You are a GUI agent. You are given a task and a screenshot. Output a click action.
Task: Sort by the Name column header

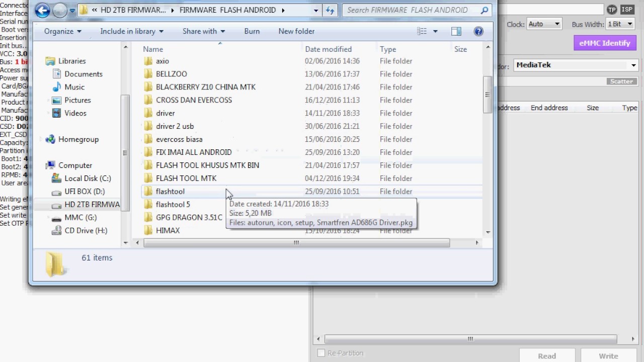[153, 49]
